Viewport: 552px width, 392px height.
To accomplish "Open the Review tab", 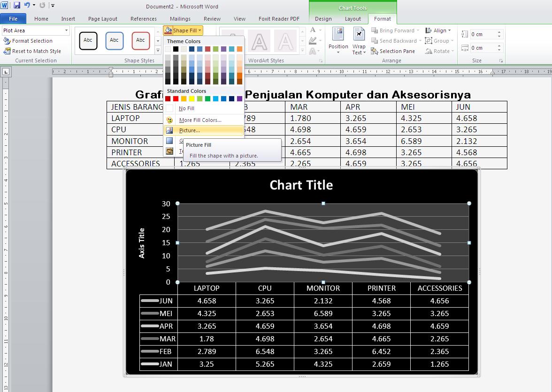I will pyautogui.click(x=212, y=19).
